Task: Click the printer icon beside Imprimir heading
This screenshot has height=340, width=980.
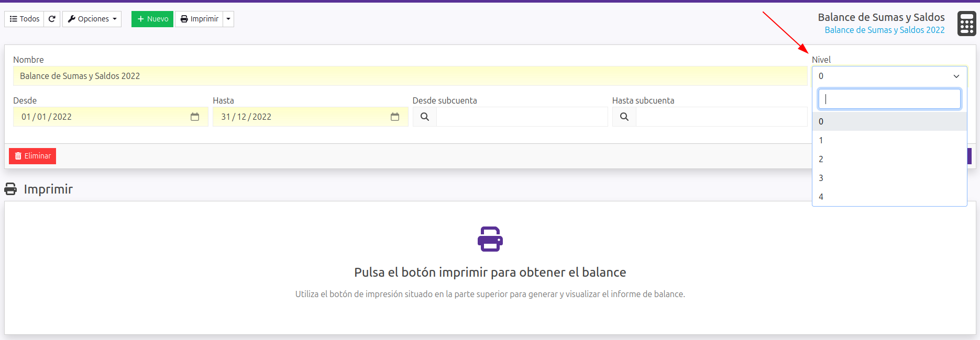Action: point(10,189)
